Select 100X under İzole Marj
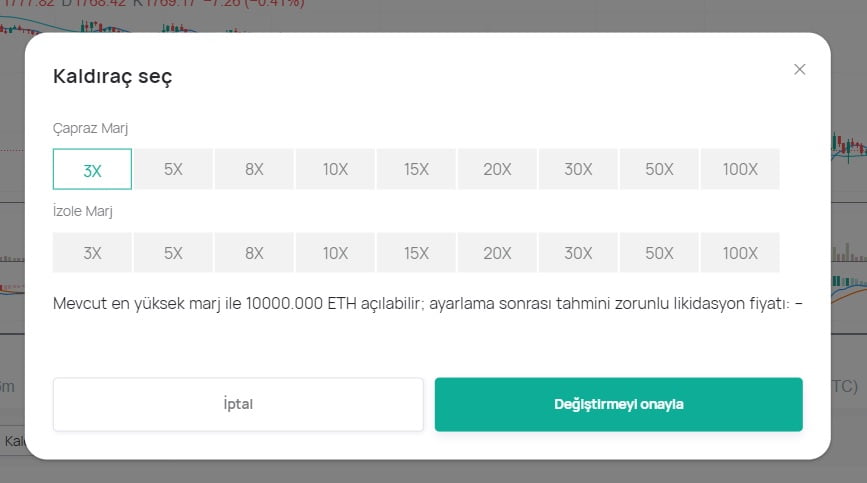Screen dimensions: 867x483 (x=740, y=253)
